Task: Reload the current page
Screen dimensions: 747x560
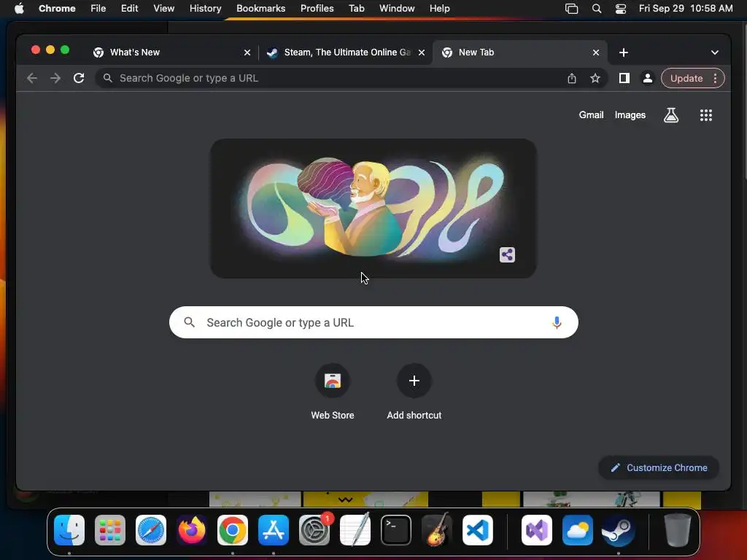Action: (79, 78)
